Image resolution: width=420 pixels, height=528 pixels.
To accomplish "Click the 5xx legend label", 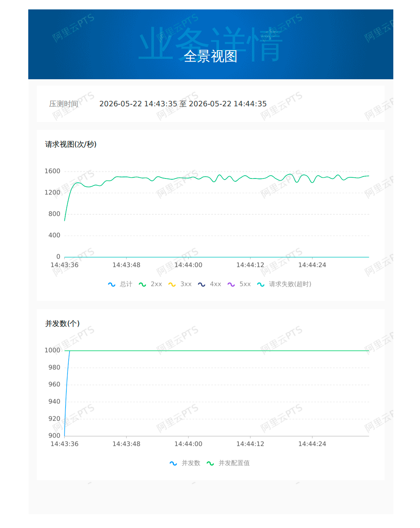I will point(245,284).
